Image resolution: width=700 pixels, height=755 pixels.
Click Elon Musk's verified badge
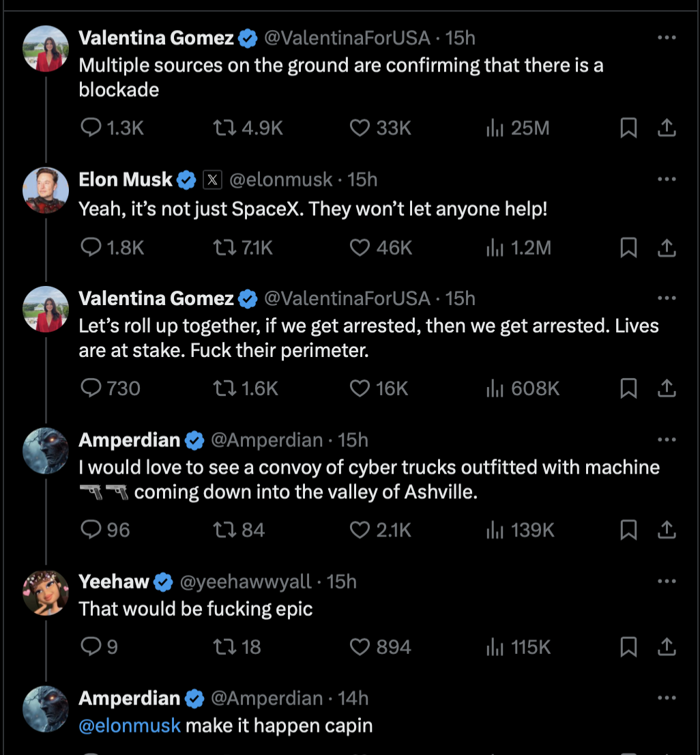[x=185, y=179]
